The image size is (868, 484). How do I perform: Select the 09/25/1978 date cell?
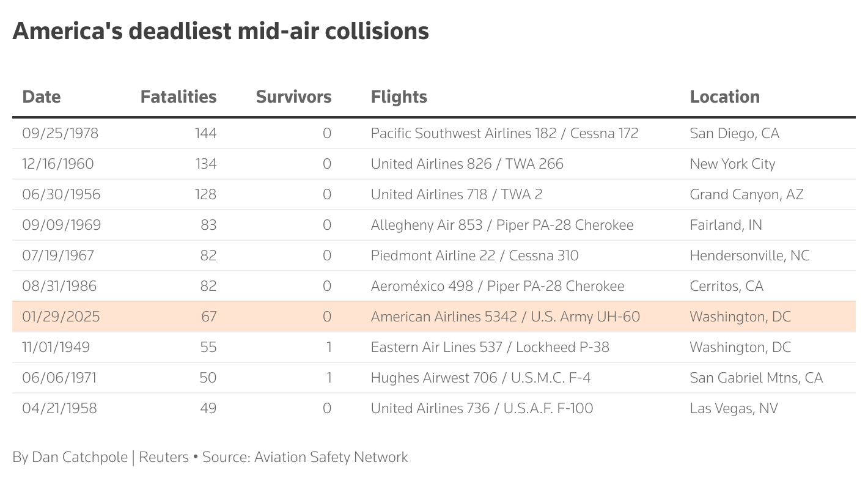60,133
